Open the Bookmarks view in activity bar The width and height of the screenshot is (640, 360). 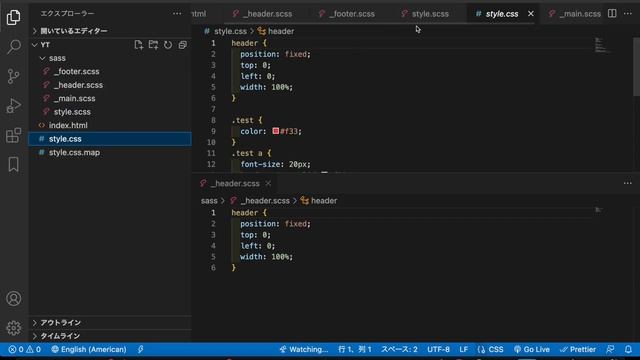pyautogui.click(x=13, y=164)
